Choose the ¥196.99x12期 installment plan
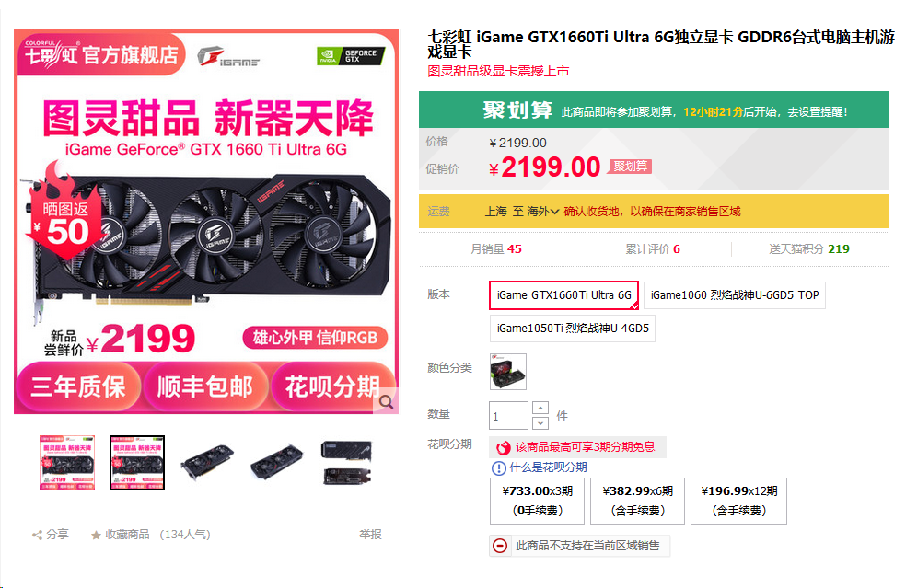Image resolution: width=906 pixels, height=588 pixels. (739, 501)
